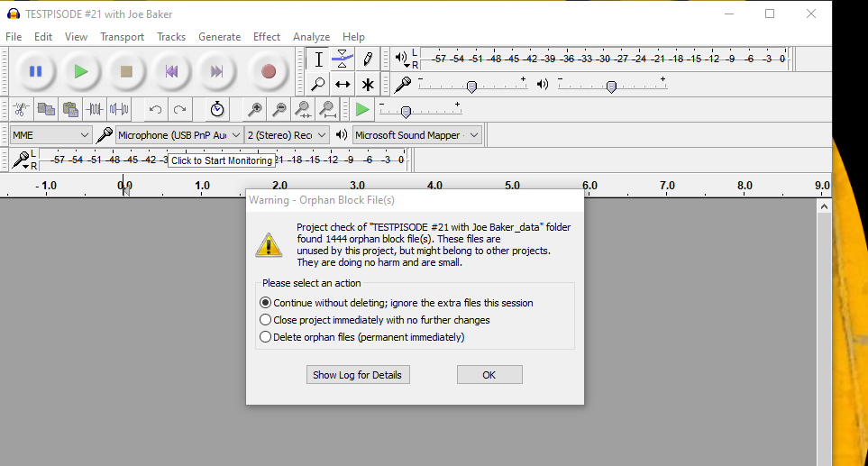Image resolution: width=868 pixels, height=466 pixels.
Task: Open the Help menu
Action: [353, 37]
